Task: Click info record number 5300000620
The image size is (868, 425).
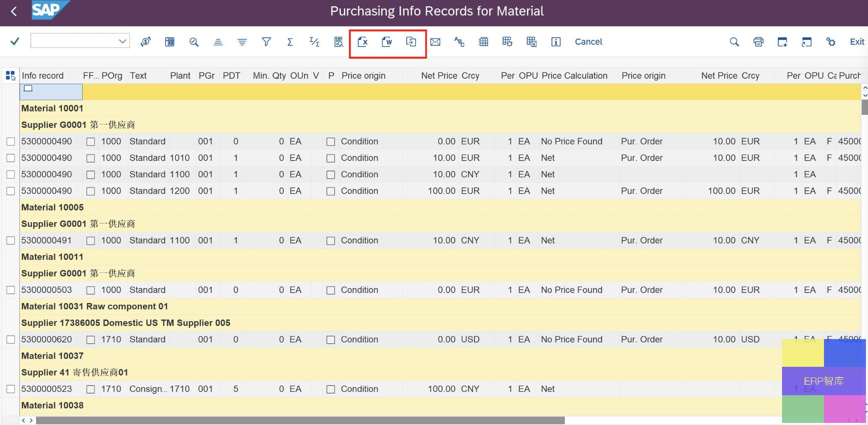Action: click(x=47, y=339)
